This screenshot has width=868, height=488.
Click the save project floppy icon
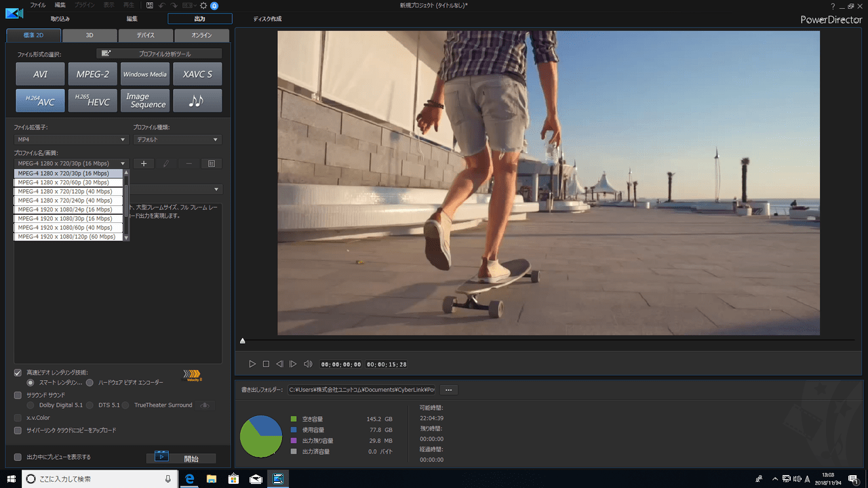click(x=150, y=5)
